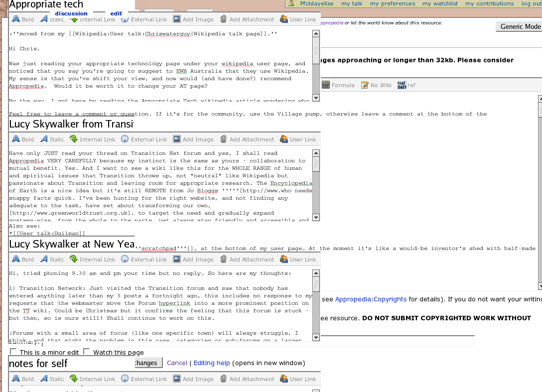Open the Editing help link
542x392 pixels.
click(212, 363)
